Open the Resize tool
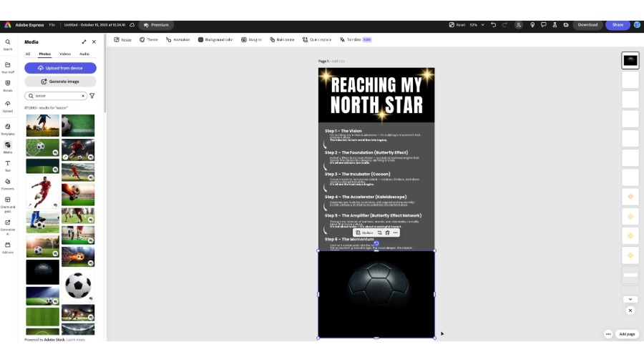This screenshot has width=644, height=362. 123,40
